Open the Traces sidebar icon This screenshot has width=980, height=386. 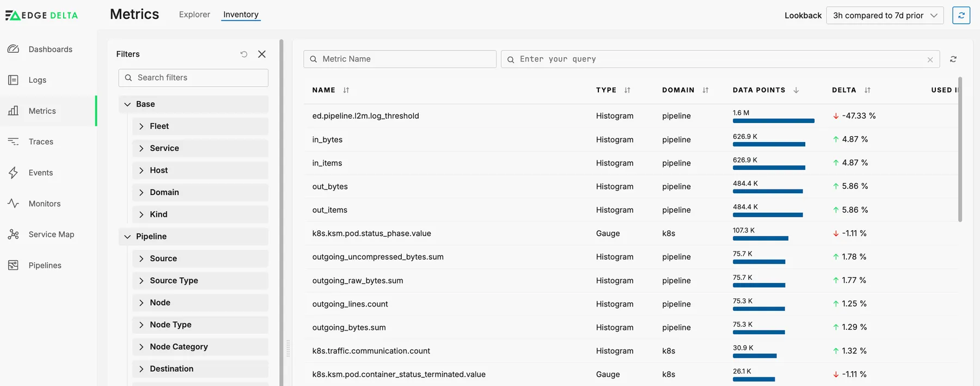[x=14, y=142]
